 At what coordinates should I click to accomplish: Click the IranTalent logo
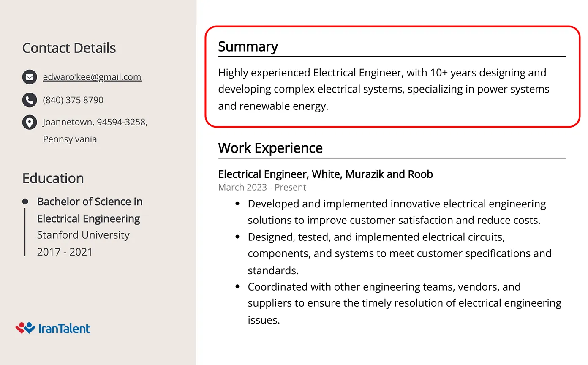(x=53, y=328)
